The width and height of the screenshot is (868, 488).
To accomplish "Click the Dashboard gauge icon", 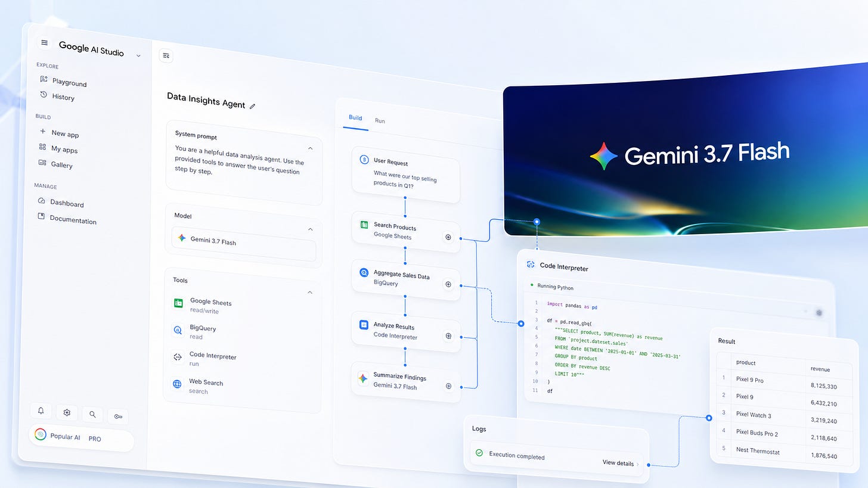I will 41,201.
